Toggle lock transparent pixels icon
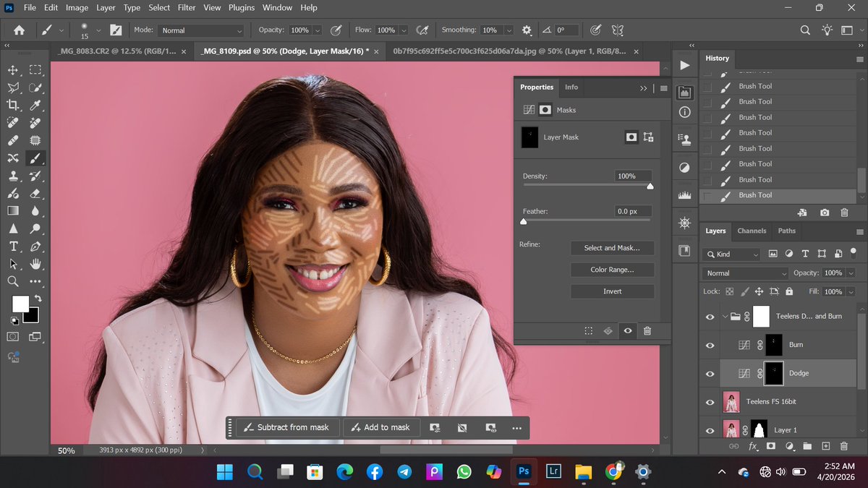 (x=729, y=291)
